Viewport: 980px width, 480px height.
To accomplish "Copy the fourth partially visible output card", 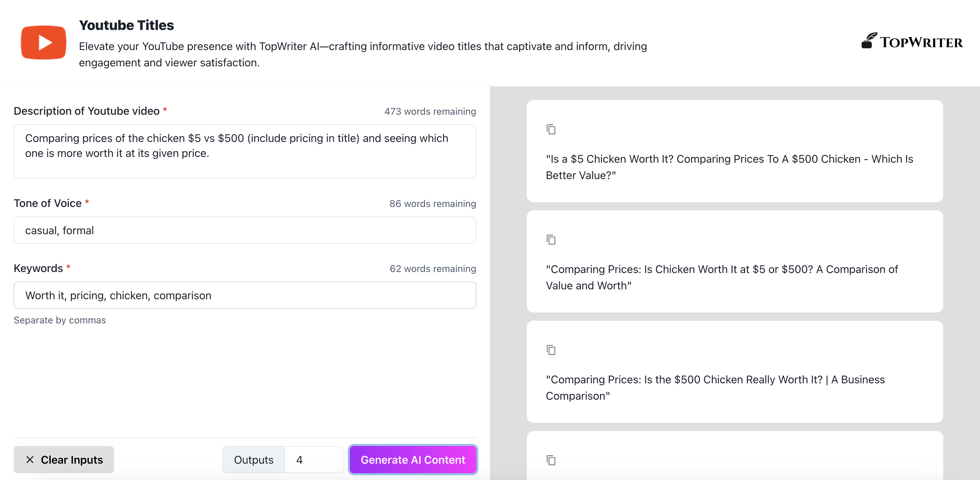I will [551, 460].
